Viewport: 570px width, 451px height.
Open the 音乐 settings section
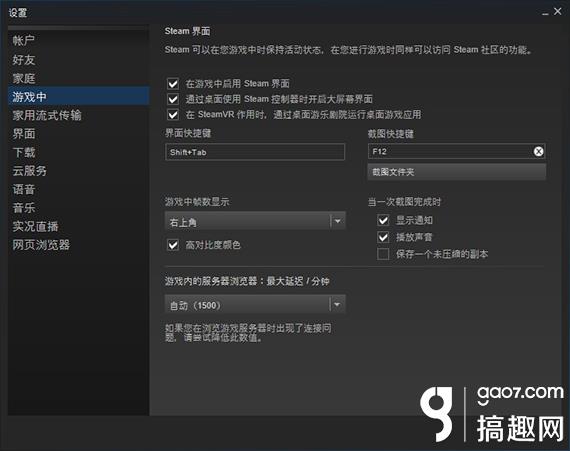(x=78, y=208)
